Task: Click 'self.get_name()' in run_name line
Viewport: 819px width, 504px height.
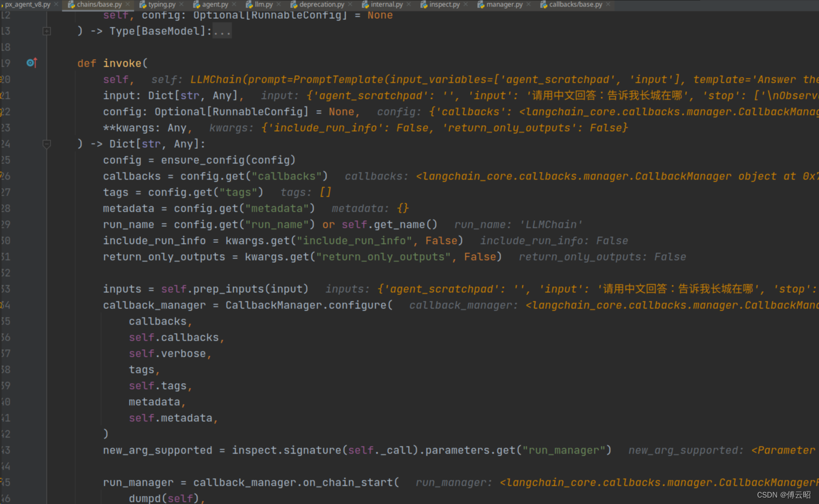Action: (390, 225)
